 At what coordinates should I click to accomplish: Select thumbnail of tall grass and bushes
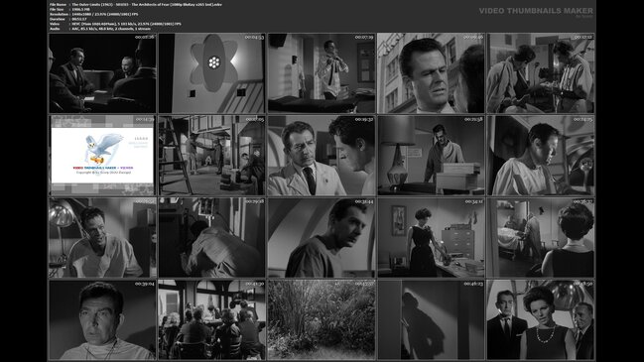pyautogui.click(x=322, y=319)
